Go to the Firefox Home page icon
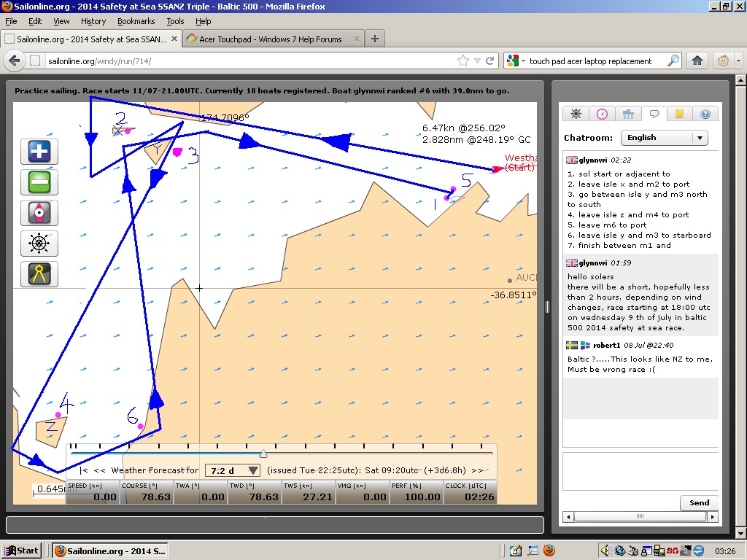The image size is (747, 560). (697, 61)
